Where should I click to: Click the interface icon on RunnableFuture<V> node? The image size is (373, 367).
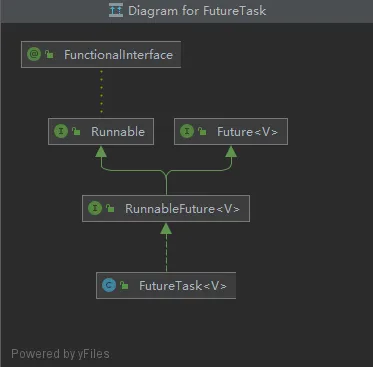(95, 208)
